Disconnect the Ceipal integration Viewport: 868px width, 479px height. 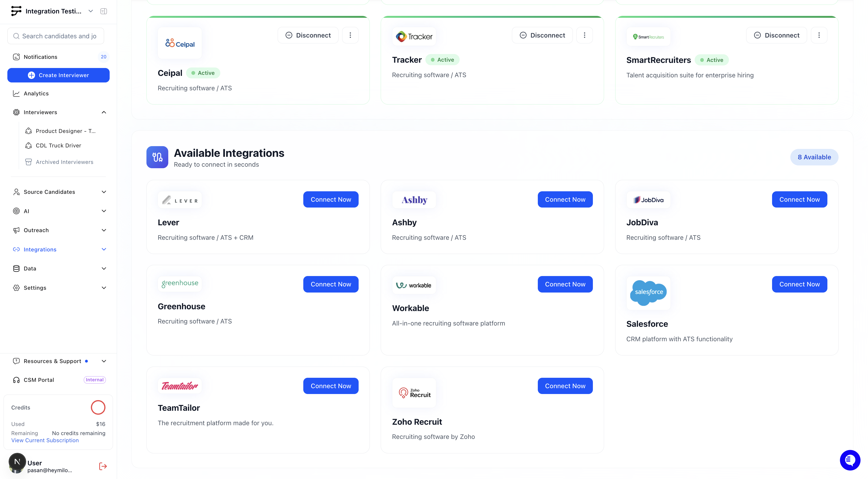tap(308, 35)
